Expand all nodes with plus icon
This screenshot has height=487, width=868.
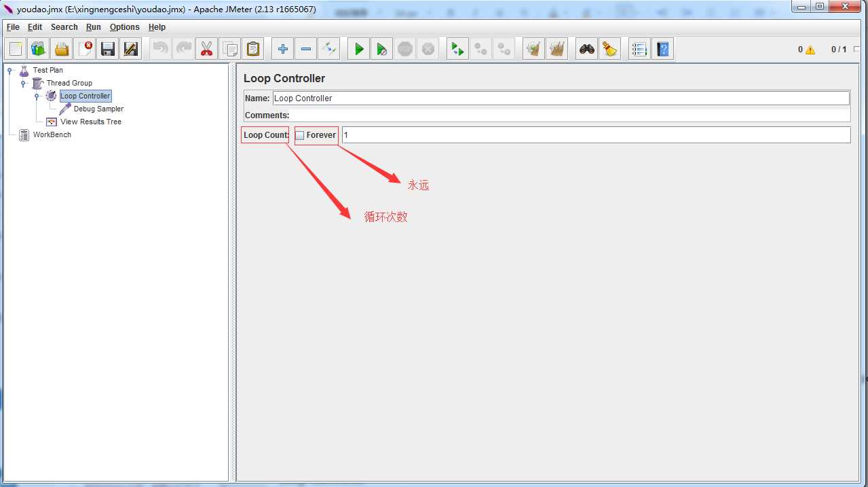283,49
